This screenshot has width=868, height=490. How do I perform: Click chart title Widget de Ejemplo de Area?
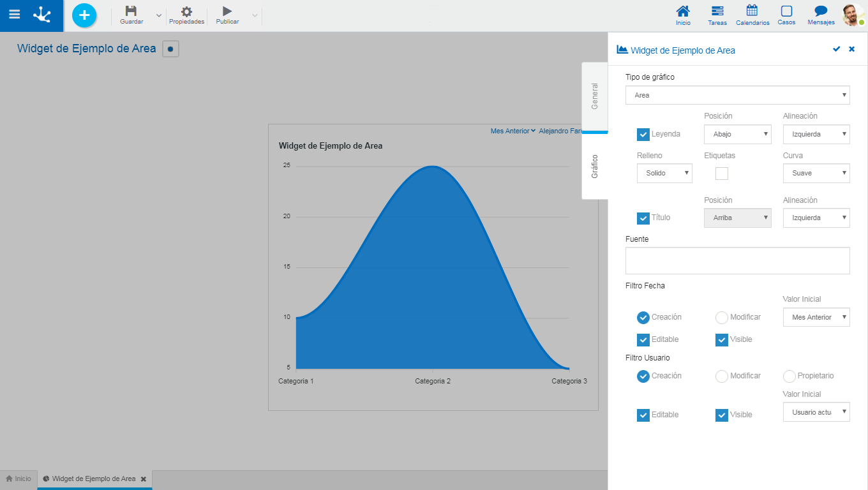[x=331, y=146]
